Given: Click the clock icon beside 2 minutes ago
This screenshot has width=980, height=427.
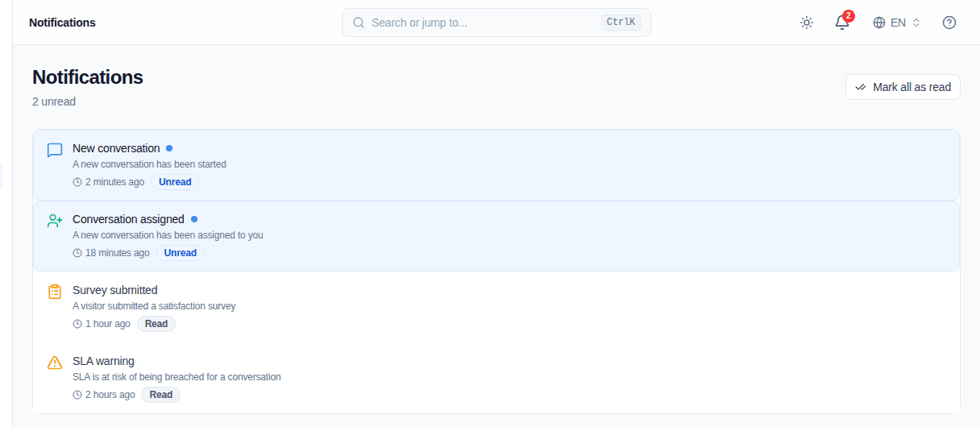Looking at the screenshot, I should point(77,182).
